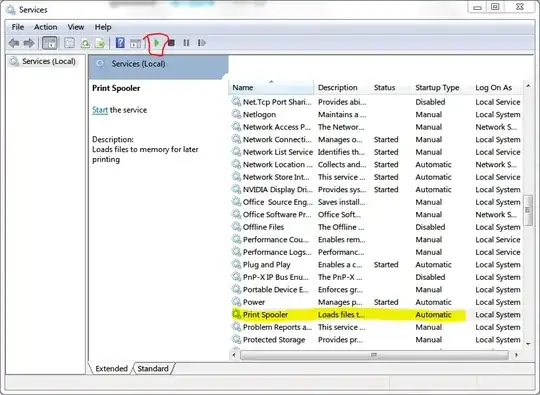The image size is (540, 395).
Task: Click the Start the service link
Action: coord(100,110)
